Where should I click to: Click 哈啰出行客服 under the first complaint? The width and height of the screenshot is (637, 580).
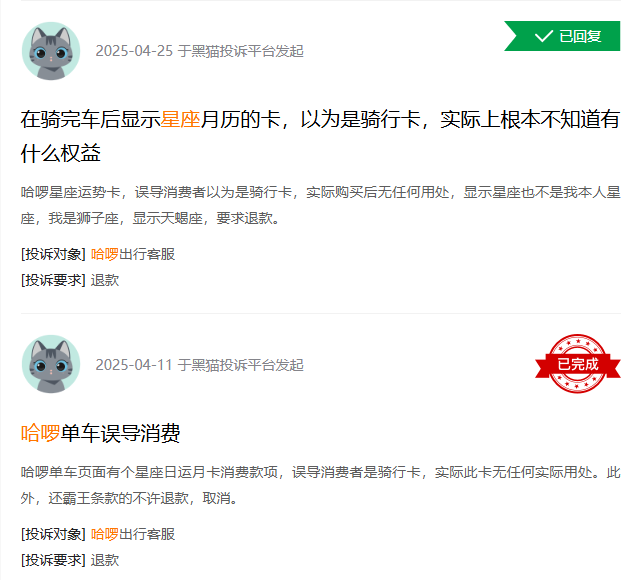point(133,254)
